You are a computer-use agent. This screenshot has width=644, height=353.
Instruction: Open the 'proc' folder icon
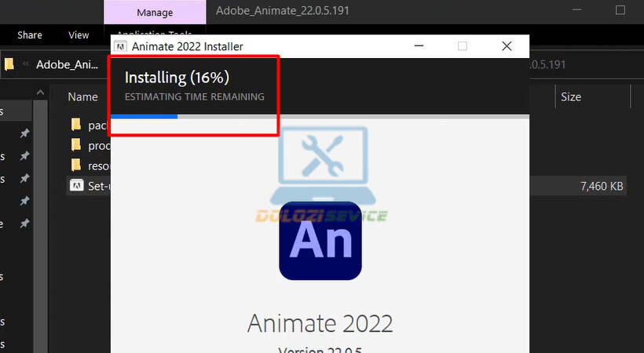76,145
